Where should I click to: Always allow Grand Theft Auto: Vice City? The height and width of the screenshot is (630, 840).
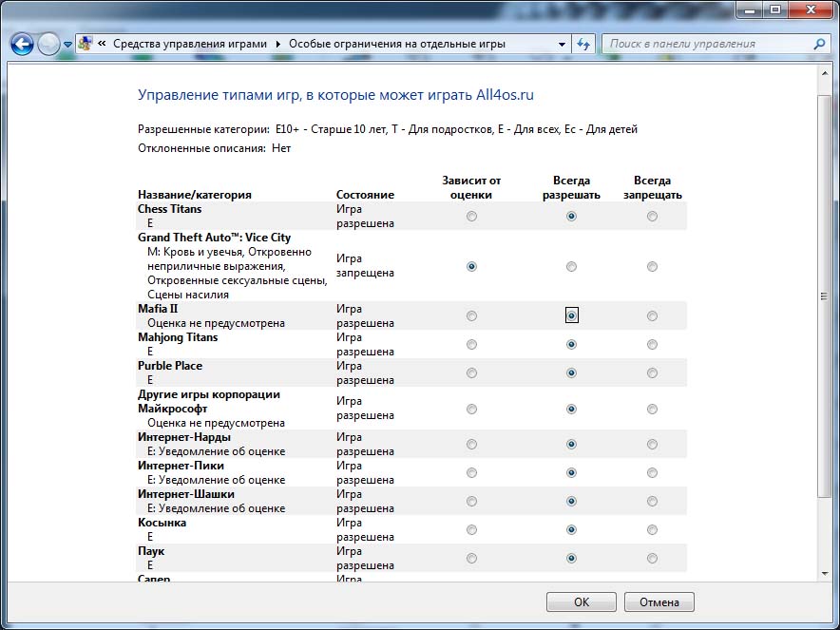[572, 266]
